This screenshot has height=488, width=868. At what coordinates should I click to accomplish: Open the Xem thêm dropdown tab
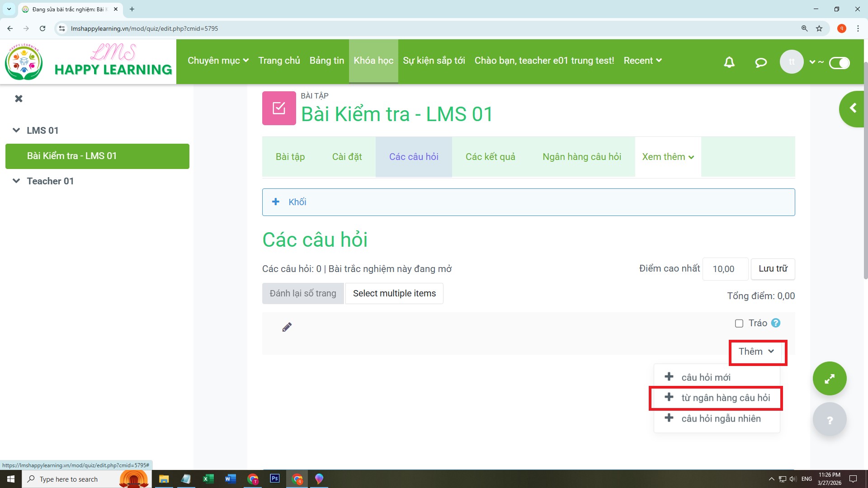pos(668,157)
